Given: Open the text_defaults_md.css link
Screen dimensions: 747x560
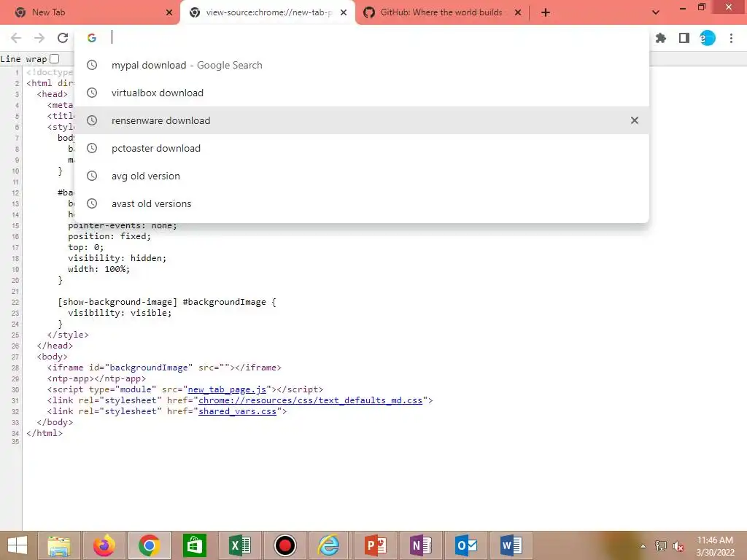Looking at the screenshot, I should pos(310,400).
